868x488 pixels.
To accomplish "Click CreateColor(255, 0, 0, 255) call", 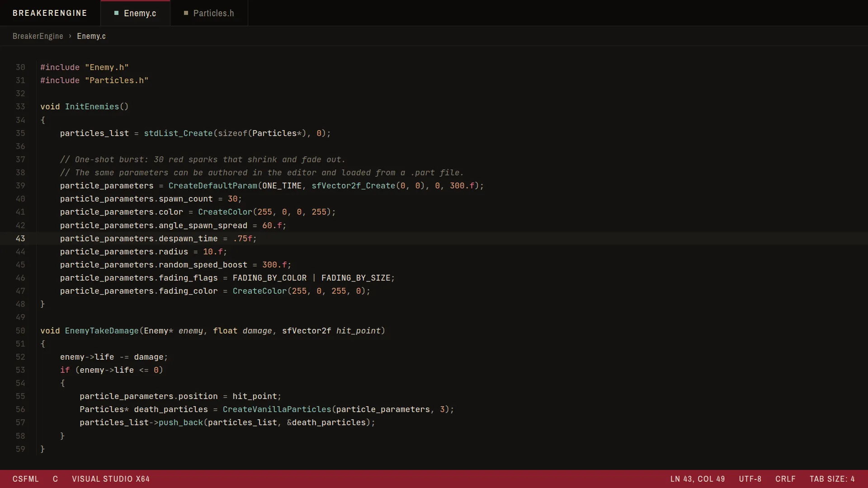I will click(264, 212).
